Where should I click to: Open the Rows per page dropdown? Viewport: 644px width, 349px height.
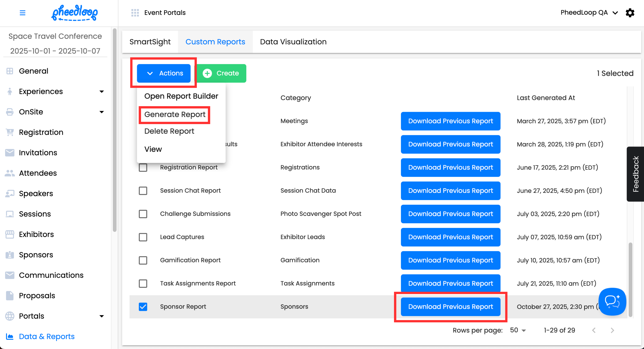pos(518,330)
